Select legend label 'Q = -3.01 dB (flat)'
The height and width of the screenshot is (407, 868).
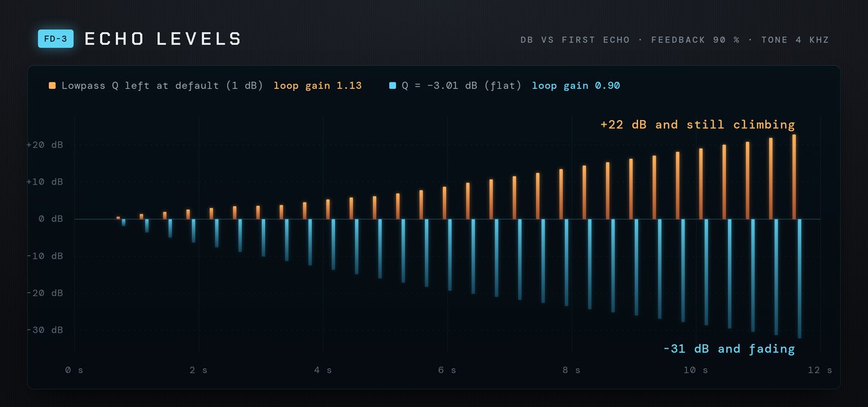[462, 86]
